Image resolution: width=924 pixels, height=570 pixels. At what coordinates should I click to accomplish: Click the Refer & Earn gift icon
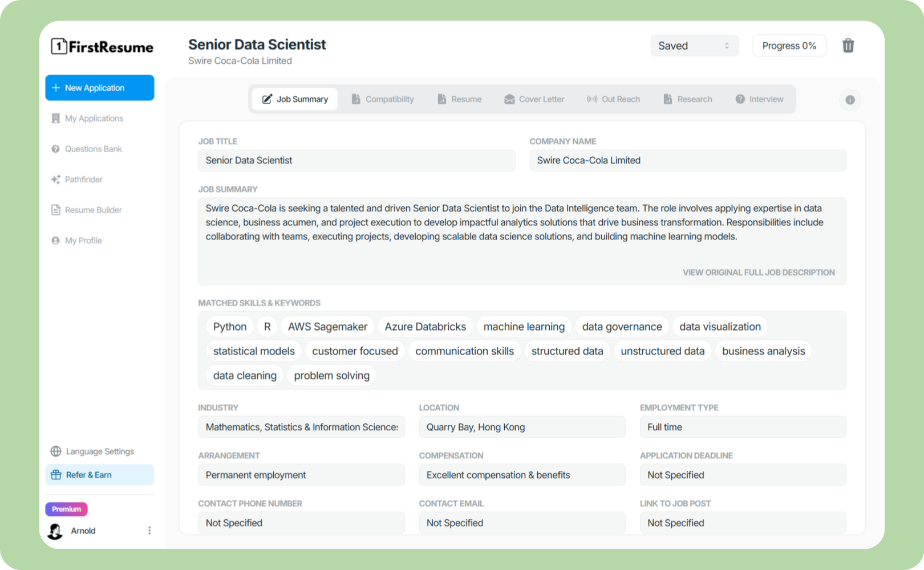coord(56,475)
